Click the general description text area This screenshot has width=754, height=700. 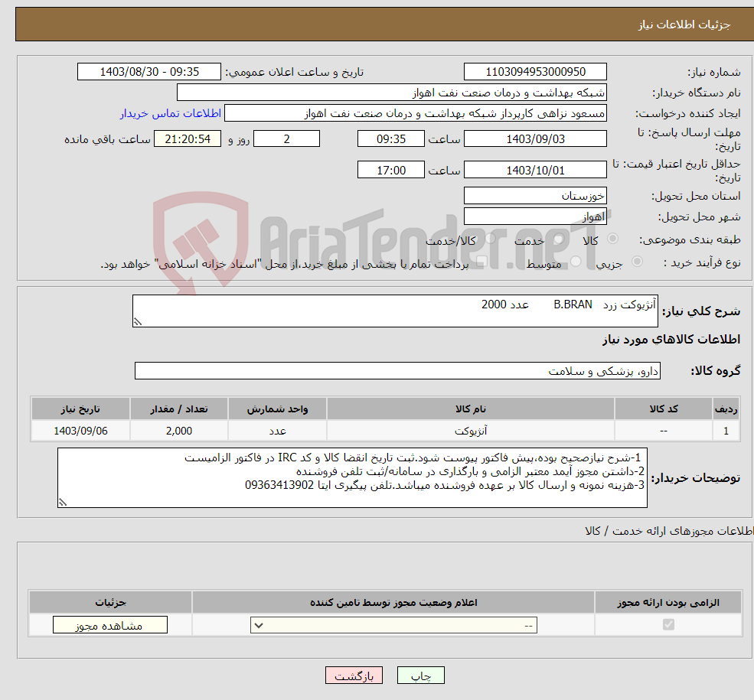pyautogui.click(x=395, y=311)
